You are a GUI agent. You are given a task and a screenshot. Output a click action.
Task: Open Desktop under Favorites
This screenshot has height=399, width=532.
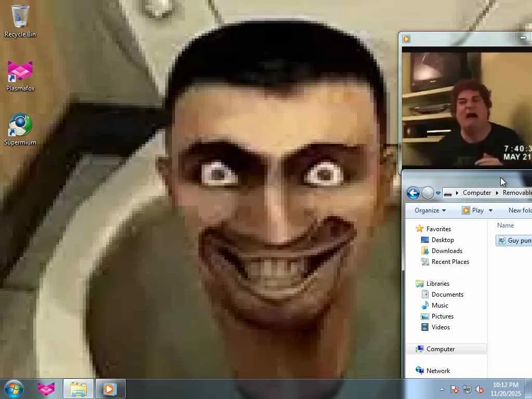pos(443,240)
